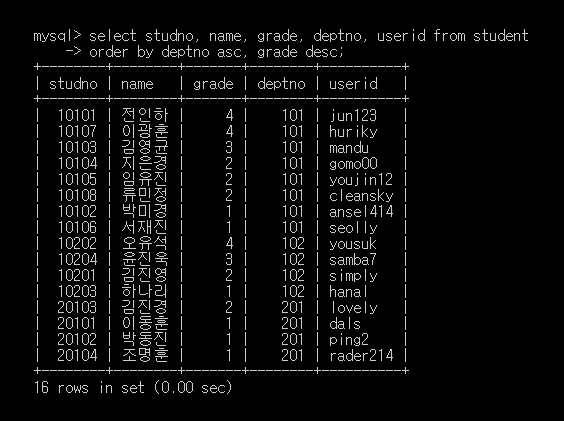The height and width of the screenshot is (421, 564).
Task: Select the studno value 10102
Action: pyautogui.click(x=77, y=211)
